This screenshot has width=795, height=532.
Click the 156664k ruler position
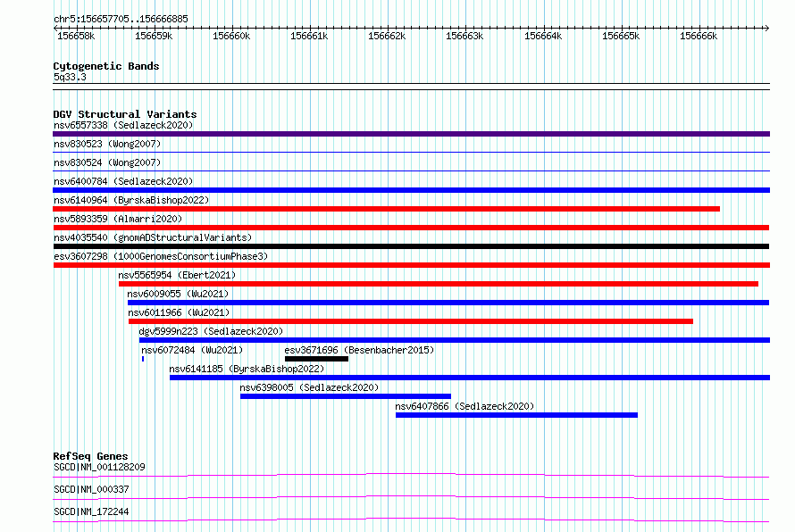pyautogui.click(x=543, y=36)
